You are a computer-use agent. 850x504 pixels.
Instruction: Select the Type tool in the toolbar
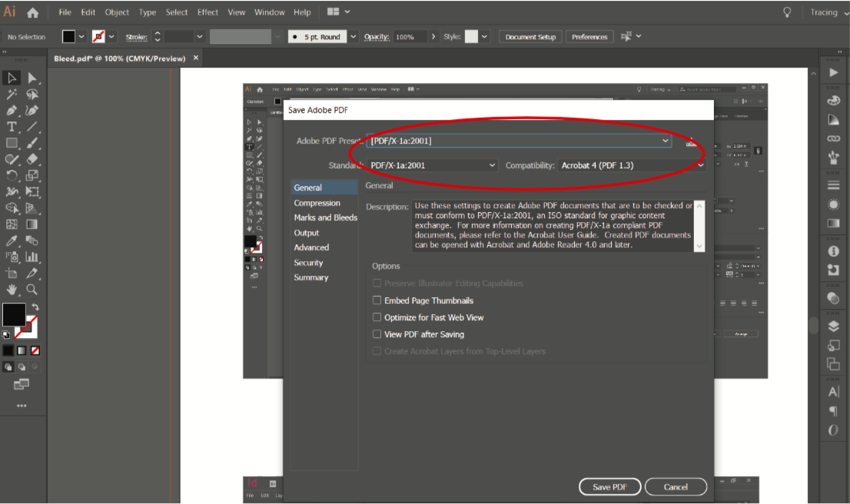[x=12, y=127]
